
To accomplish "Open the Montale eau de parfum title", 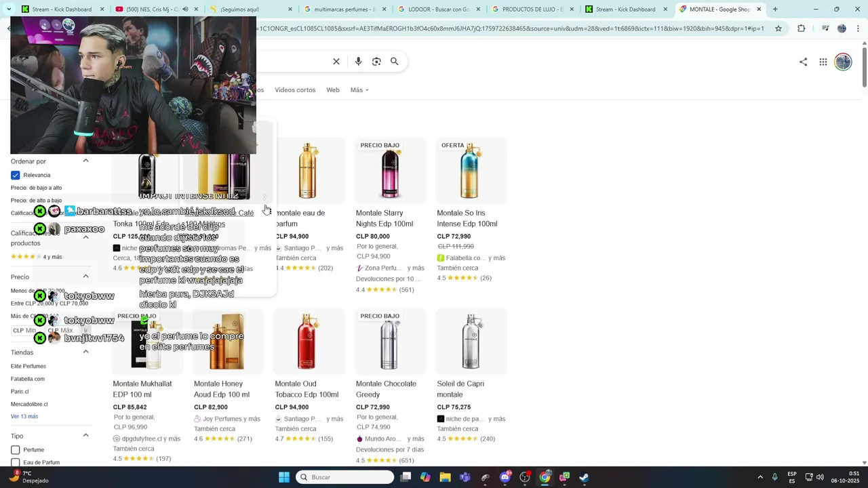I will (x=300, y=218).
